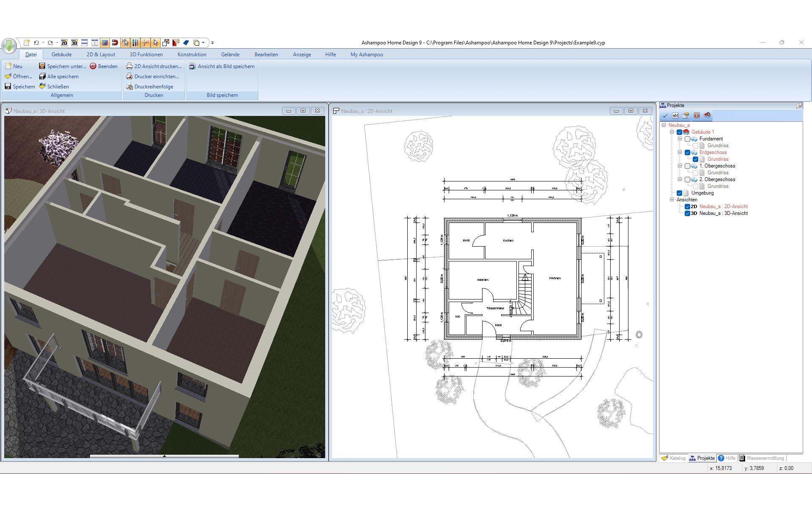The width and height of the screenshot is (812, 511).
Task: Click the new 3D view toolbar icon
Action: pyautogui.click(x=74, y=43)
